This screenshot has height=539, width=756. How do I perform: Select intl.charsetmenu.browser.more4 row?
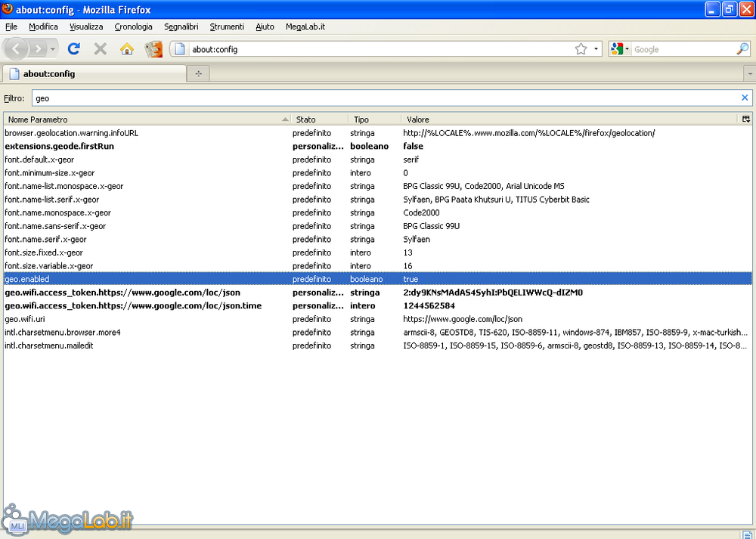click(x=378, y=332)
